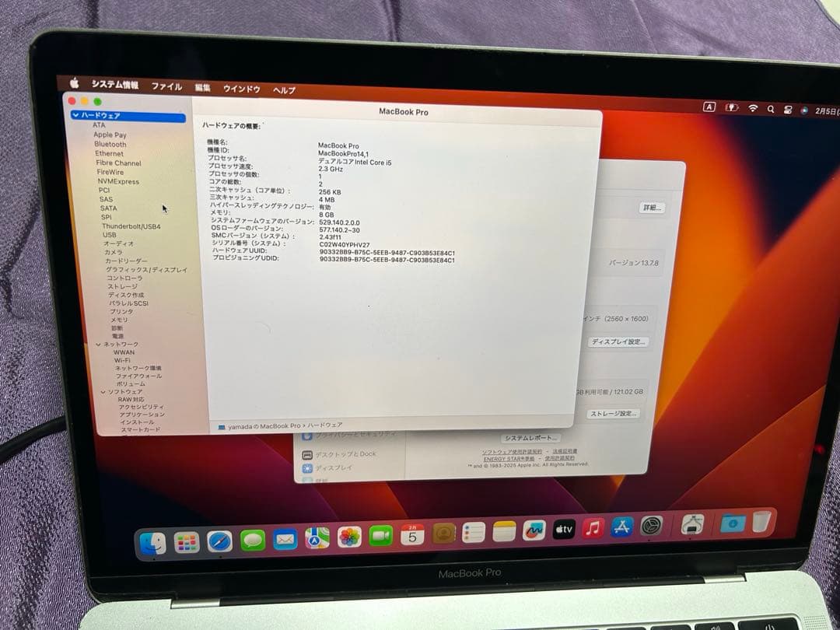Click the システムレポート button
840x630 pixels.
(531, 438)
